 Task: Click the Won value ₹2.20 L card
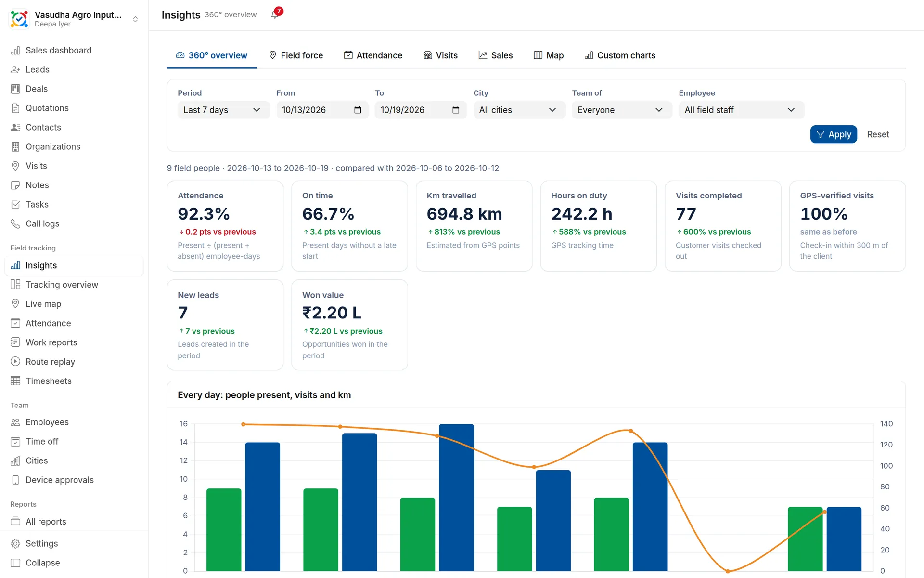(349, 325)
